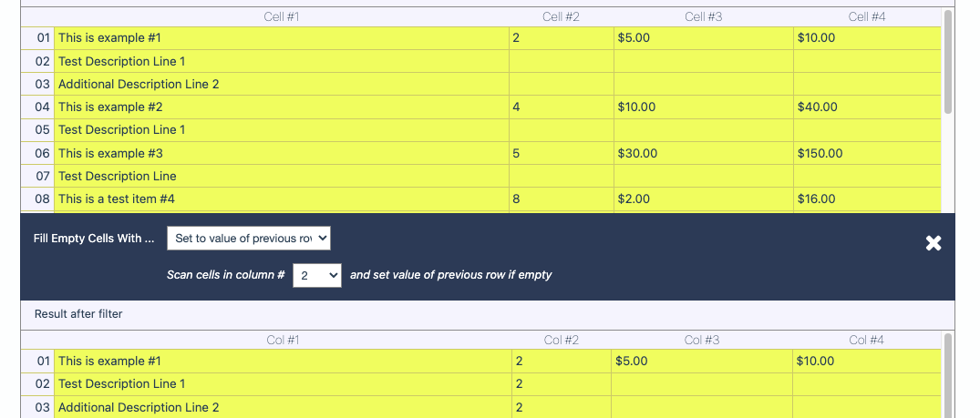Click the 'This is example #3' cell
The image size is (980, 418).
pos(282,153)
